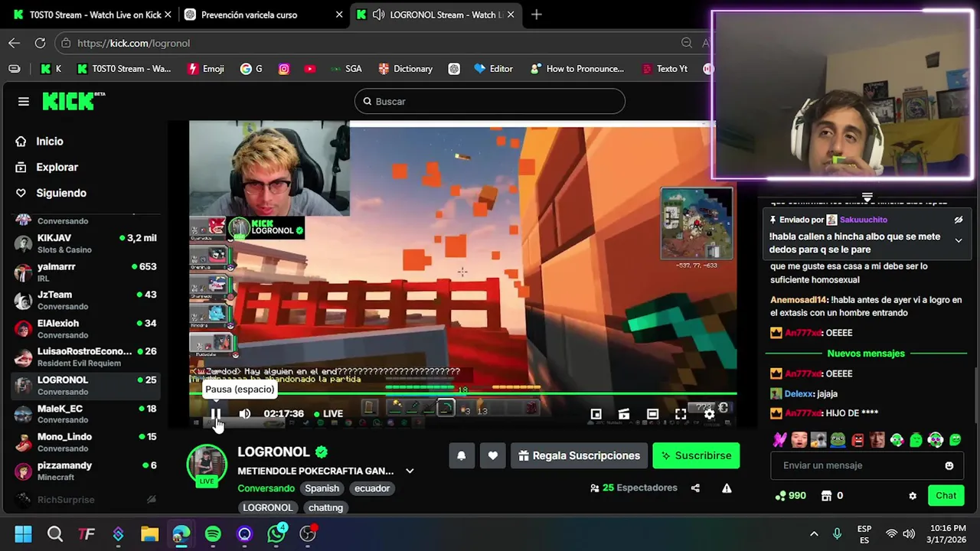
Task: Pause the live stream video
Action: click(216, 414)
